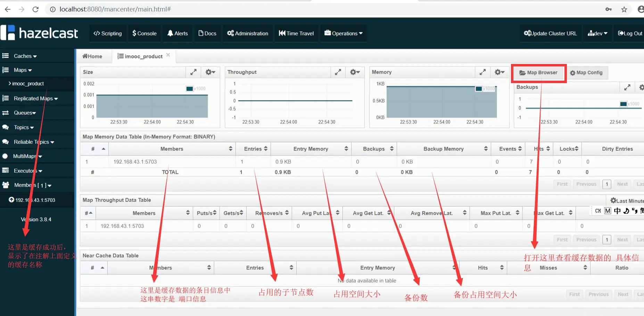Toggle x1000 legend in Backups chart
Image resolution: width=644 pixels, height=316 pixels.
pos(630,104)
